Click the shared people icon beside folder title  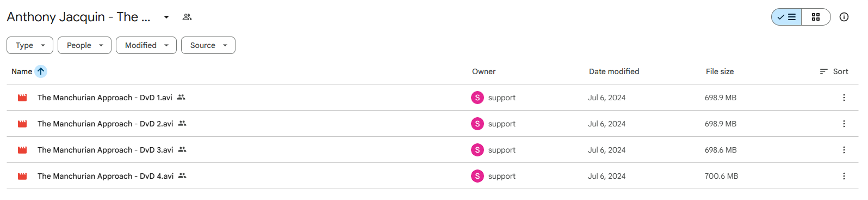pyautogui.click(x=187, y=17)
